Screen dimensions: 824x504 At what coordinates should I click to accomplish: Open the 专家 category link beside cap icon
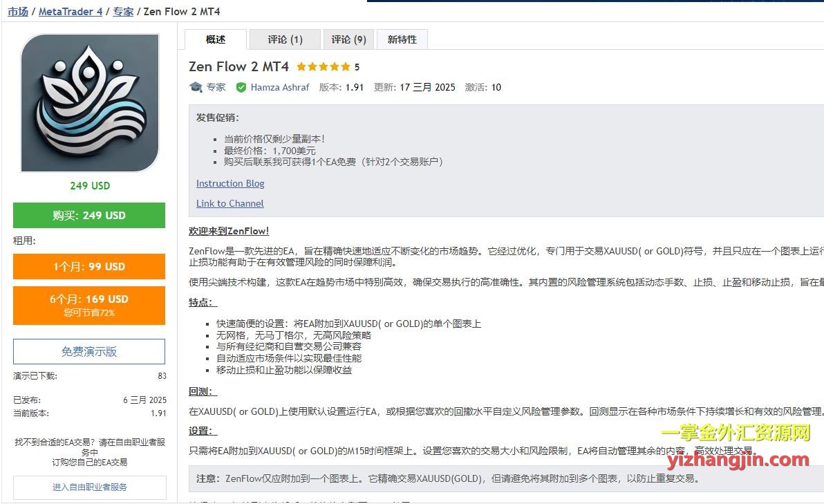pyautogui.click(x=216, y=87)
